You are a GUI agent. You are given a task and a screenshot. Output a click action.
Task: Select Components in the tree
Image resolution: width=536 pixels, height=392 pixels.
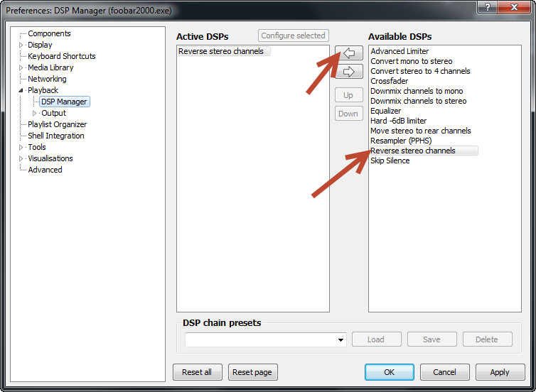(x=49, y=33)
